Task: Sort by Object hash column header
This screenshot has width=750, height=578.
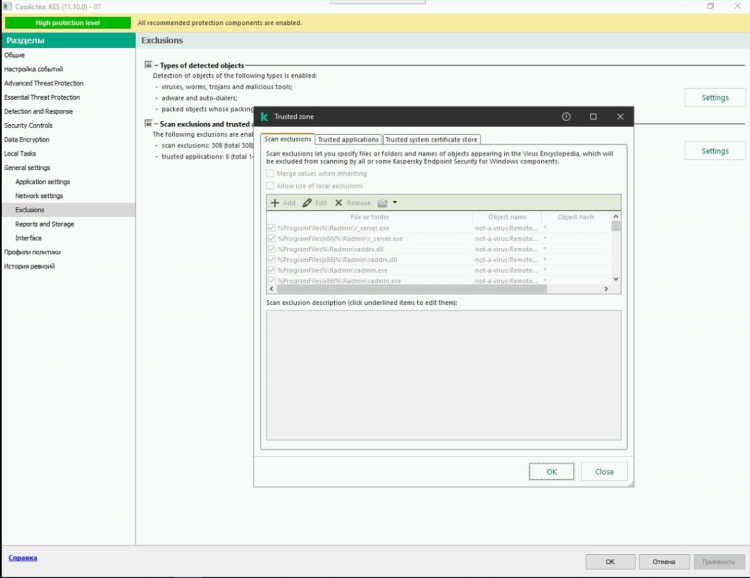Action: [x=576, y=217]
